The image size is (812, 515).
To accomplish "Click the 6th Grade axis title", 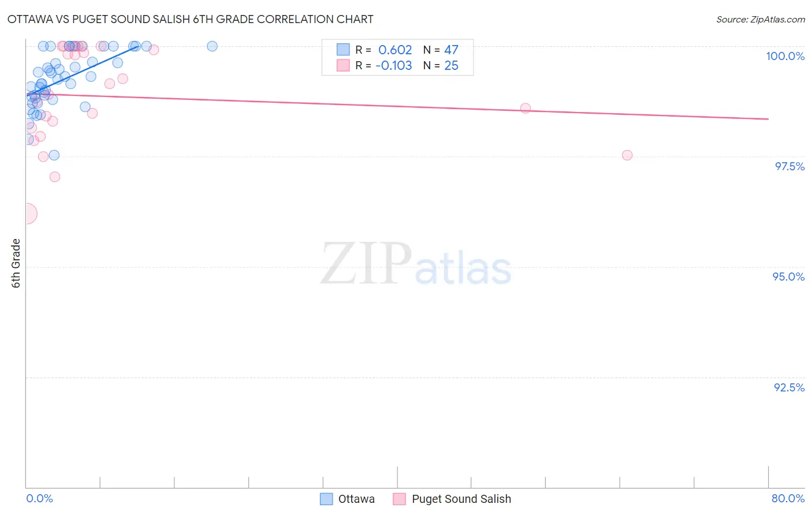I will point(16,263).
